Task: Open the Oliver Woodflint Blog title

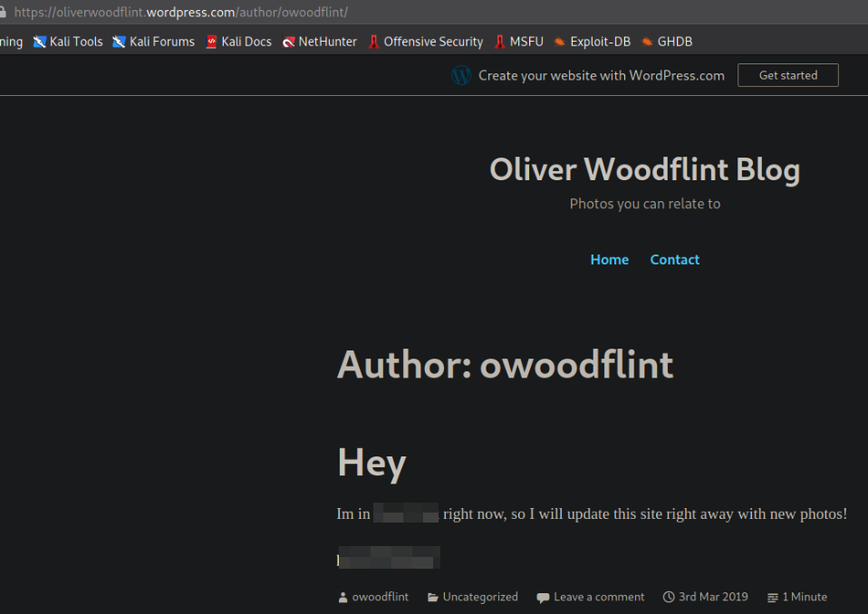Action: 645,169
